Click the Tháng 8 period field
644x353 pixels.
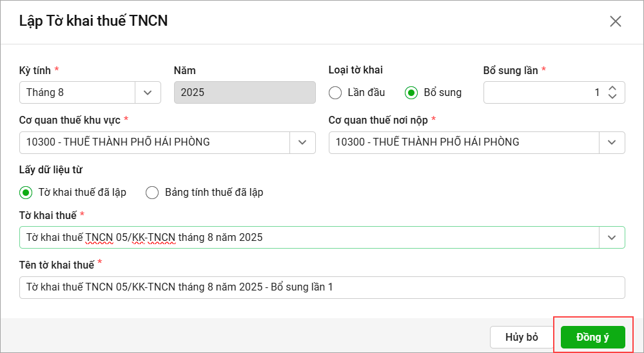[x=77, y=92]
